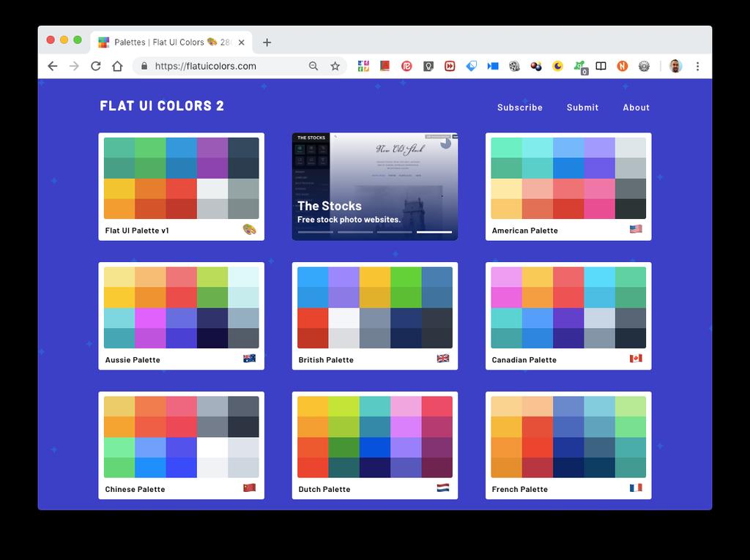Open the French Palette label
This screenshot has width=750, height=560.
point(519,489)
